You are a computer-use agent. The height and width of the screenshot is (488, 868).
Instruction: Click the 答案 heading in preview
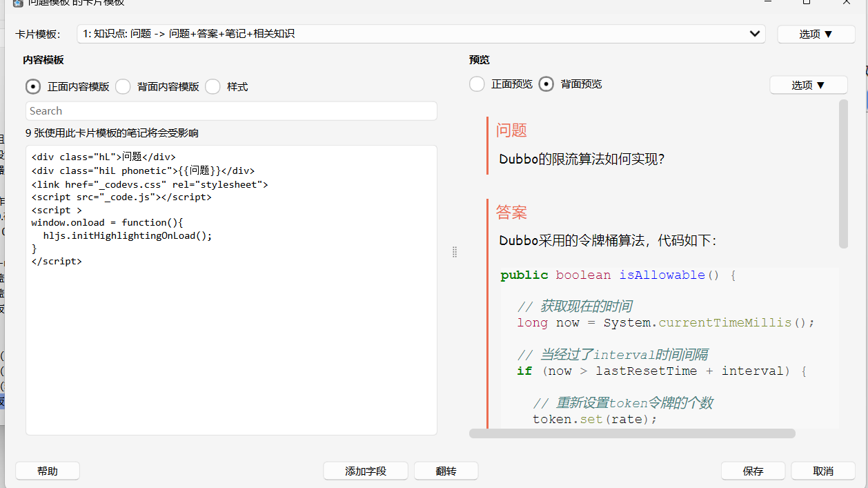[511, 212]
